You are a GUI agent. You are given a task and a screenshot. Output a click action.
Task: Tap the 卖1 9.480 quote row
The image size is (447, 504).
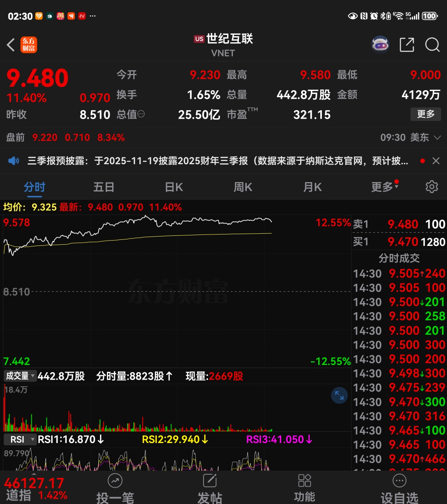[399, 224]
